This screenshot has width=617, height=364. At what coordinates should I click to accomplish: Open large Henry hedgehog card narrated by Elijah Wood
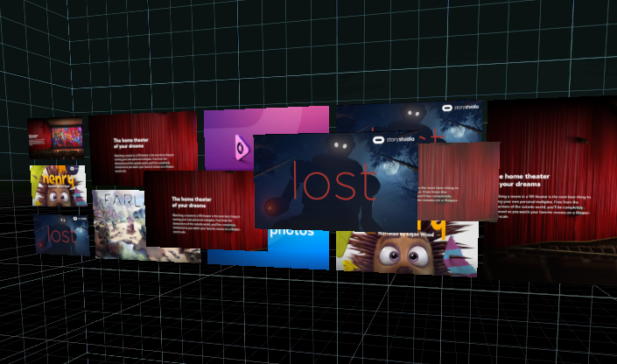[407, 248]
